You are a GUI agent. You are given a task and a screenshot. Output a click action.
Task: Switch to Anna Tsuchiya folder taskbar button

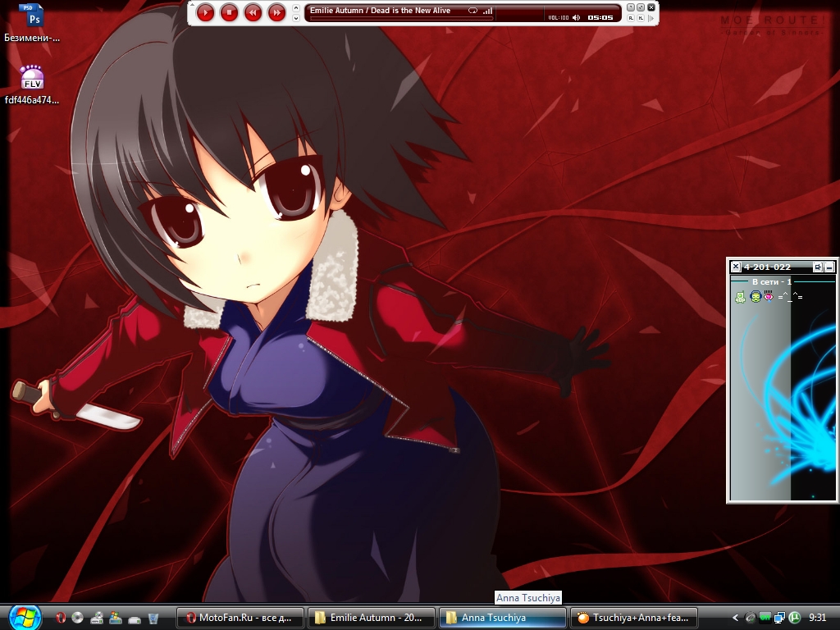tap(503, 618)
